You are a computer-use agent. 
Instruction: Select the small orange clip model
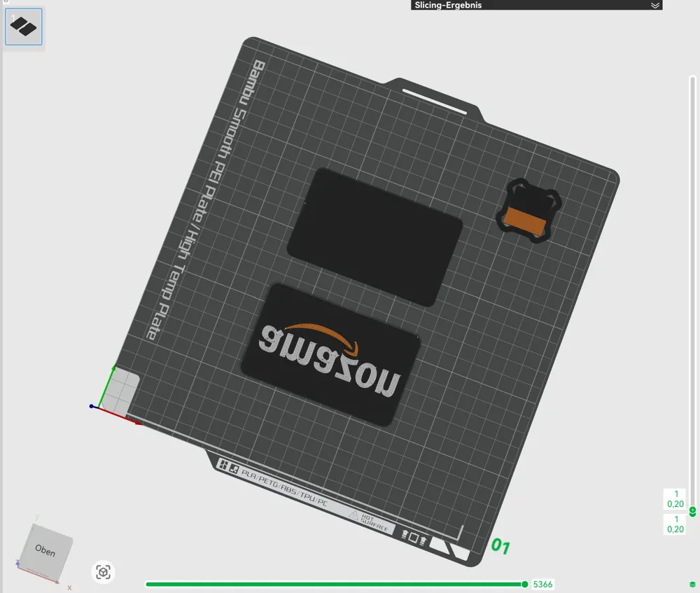[x=528, y=211]
